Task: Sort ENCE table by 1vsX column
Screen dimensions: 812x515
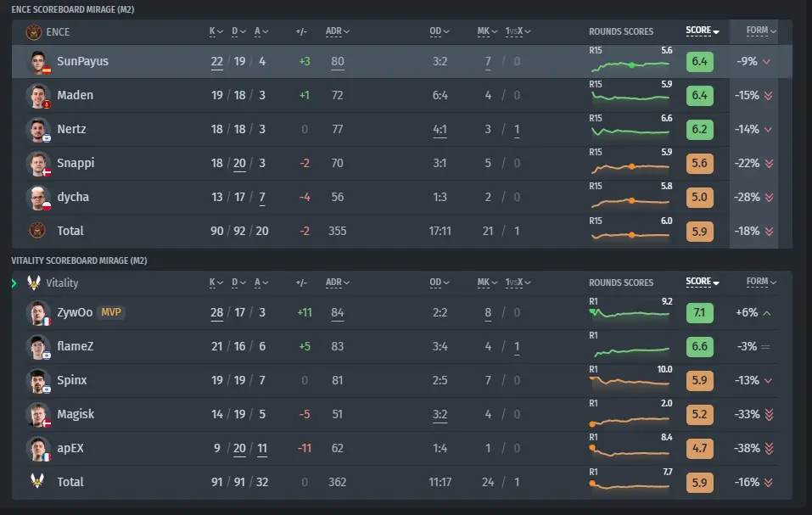Action: (518, 31)
